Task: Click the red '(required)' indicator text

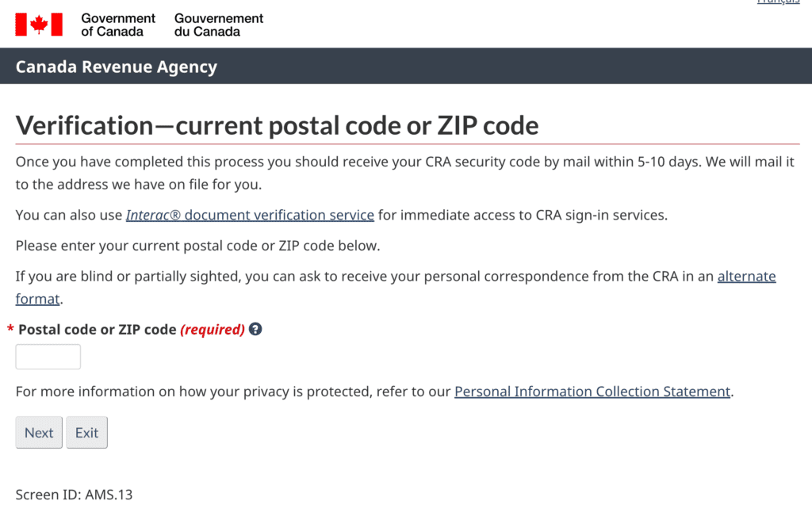Action: pos(213,330)
